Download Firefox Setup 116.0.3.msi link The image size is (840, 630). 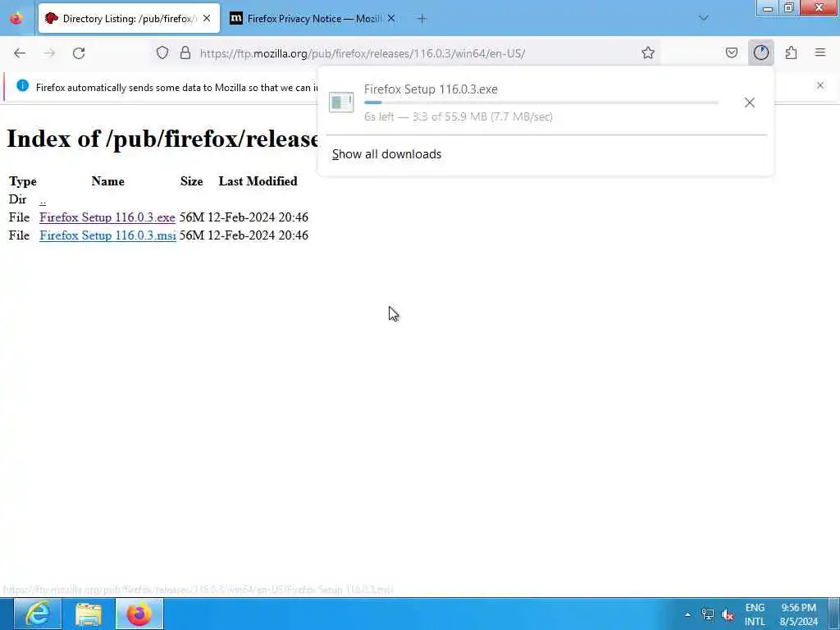point(107,235)
